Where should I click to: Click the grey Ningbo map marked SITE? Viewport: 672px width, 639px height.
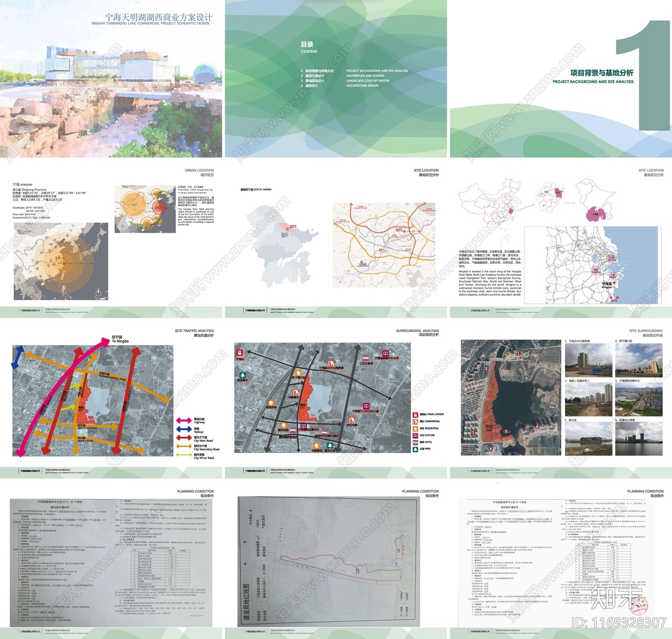(x=282, y=246)
